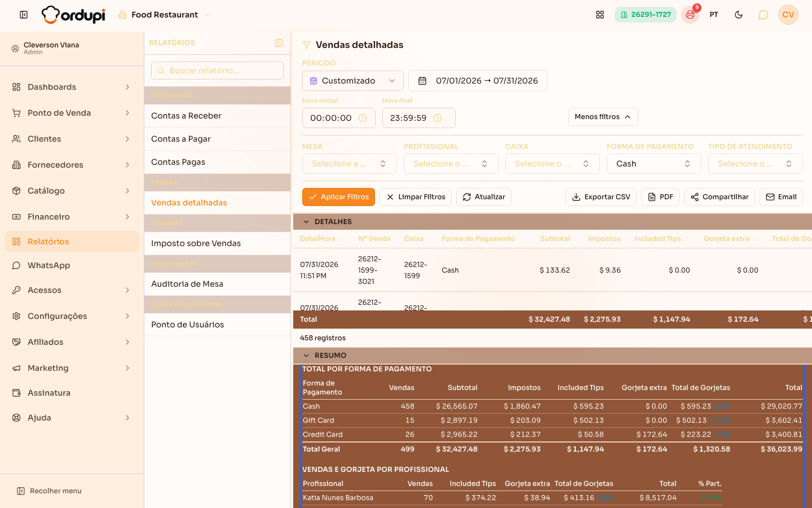Screen dimensions: 812x508
Task: Open Imposto sobre Vendas report
Action: pyautogui.click(x=217, y=243)
